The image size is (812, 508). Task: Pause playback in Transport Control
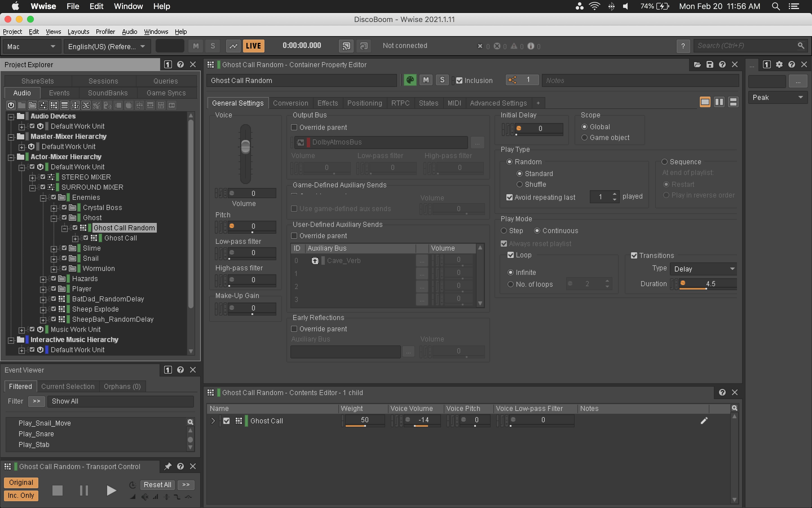pyautogui.click(x=84, y=491)
